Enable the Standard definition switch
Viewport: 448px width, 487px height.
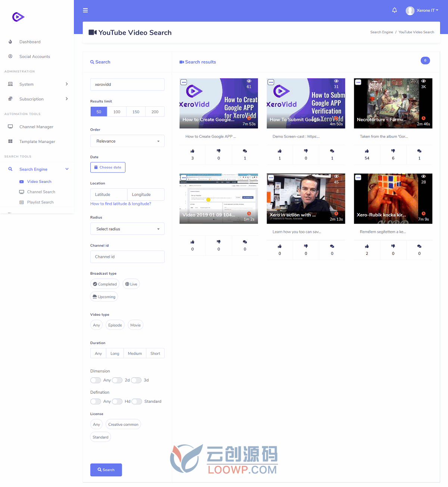[x=137, y=402]
